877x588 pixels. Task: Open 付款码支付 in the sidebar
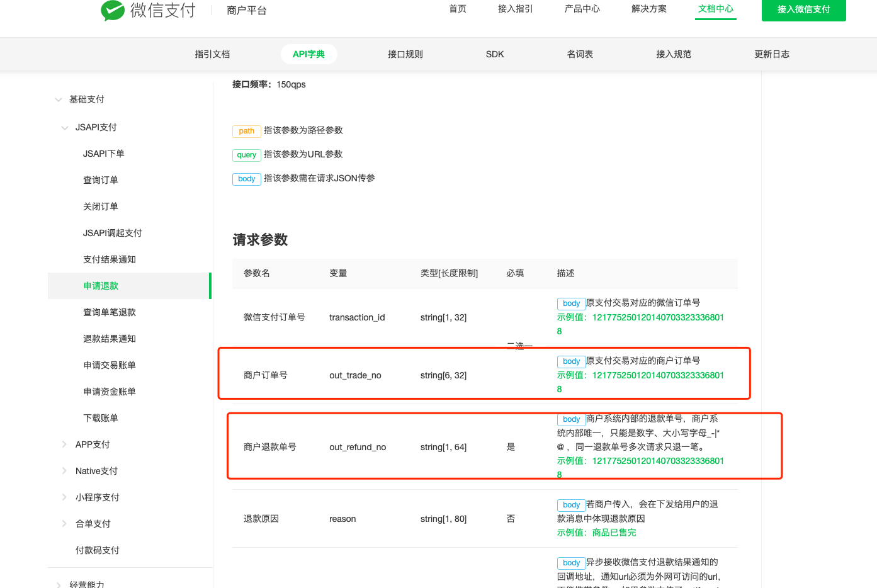(x=98, y=550)
